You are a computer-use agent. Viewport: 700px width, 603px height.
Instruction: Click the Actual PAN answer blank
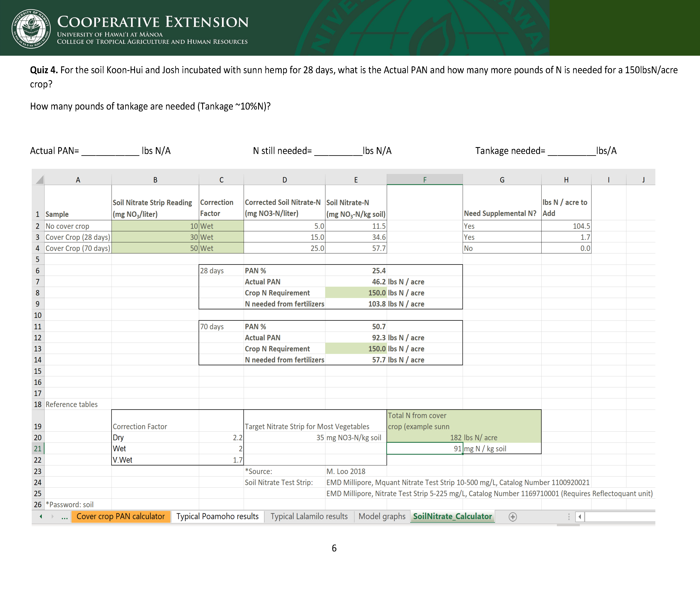pos(110,151)
